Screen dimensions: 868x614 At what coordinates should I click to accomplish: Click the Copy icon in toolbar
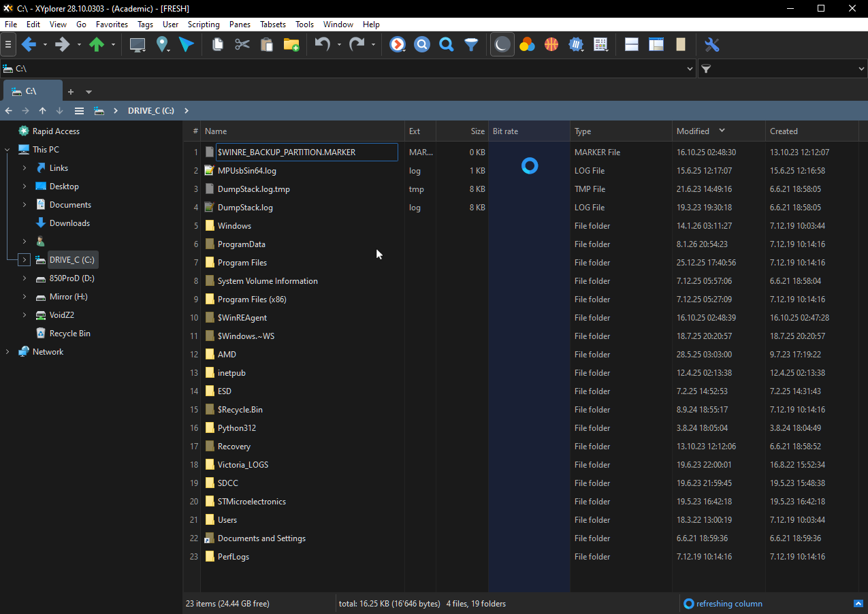click(x=217, y=45)
